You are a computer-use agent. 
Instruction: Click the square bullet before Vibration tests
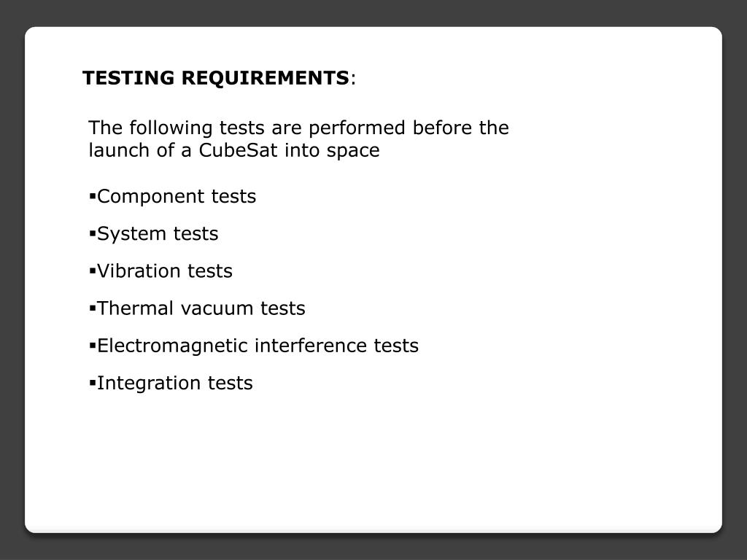[93, 271]
